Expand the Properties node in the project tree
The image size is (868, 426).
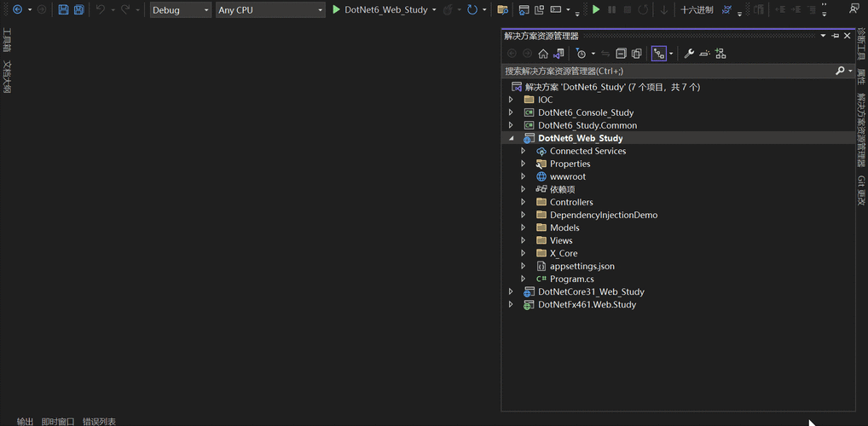tap(524, 164)
